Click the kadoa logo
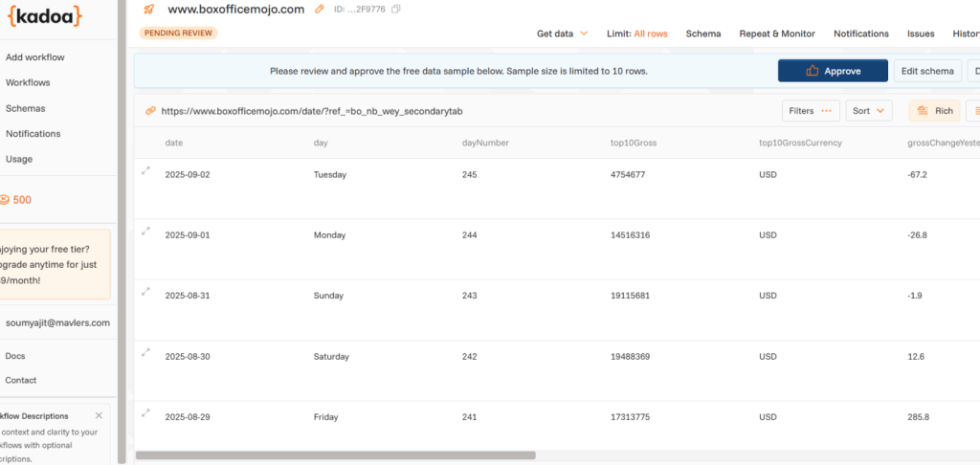The height and width of the screenshot is (465, 980). (44, 15)
